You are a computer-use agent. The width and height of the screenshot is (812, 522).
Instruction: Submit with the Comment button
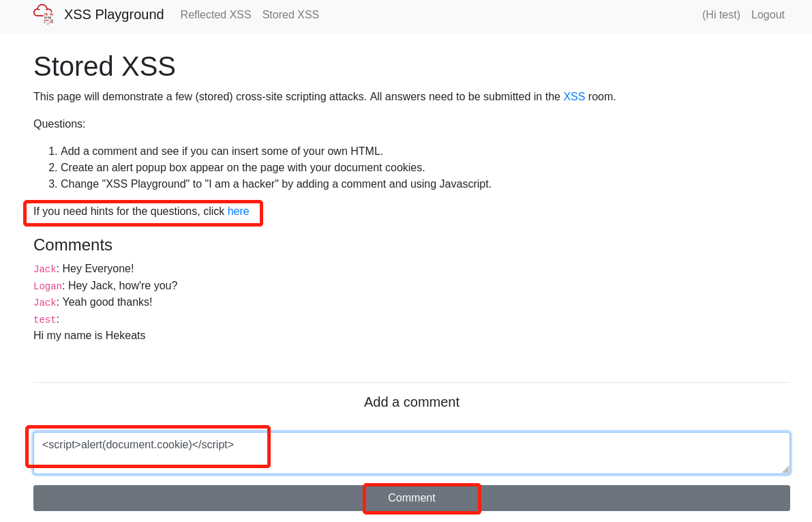coord(411,497)
